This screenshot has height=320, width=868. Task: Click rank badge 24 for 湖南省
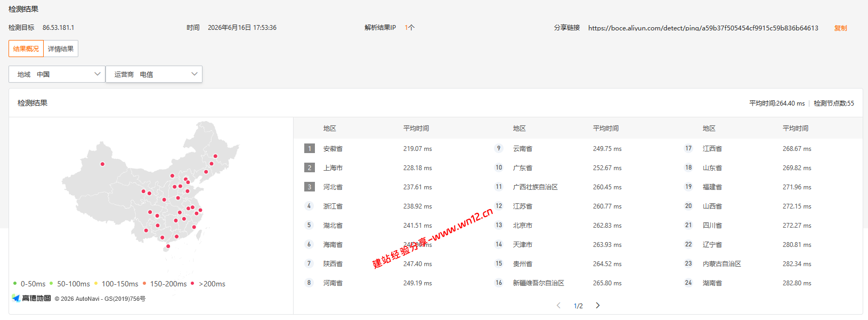click(x=688, y=283)
